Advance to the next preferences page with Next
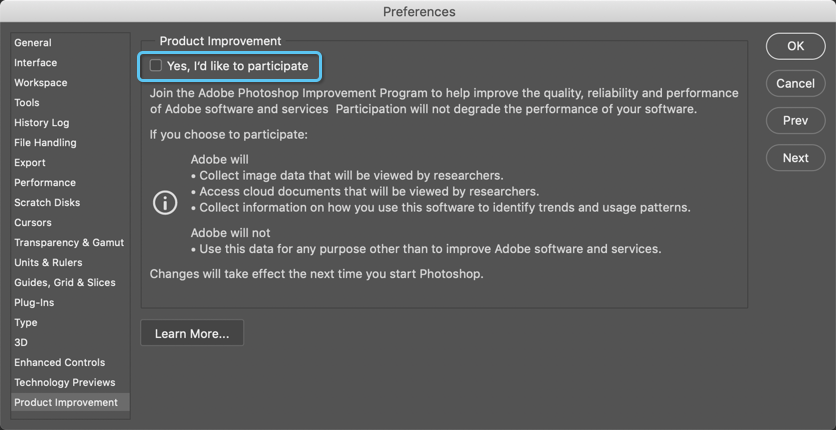 click(x=795, y=158)
